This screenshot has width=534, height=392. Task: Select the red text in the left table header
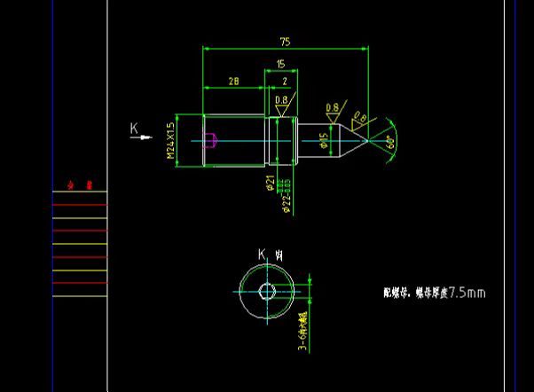tap(80, 185)
